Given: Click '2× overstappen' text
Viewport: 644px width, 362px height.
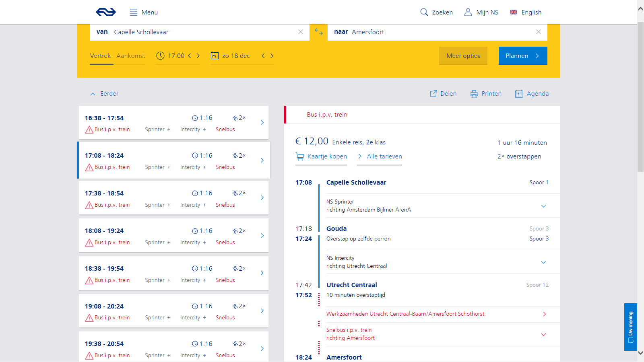Looking at the screenshot, I should pos(519,156).
